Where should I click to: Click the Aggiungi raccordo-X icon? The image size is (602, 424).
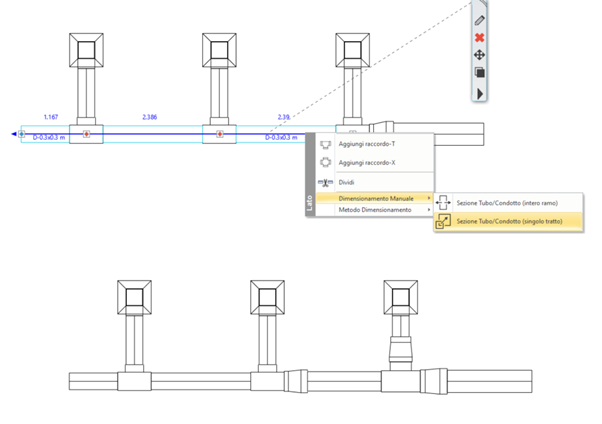click(325, 163)
